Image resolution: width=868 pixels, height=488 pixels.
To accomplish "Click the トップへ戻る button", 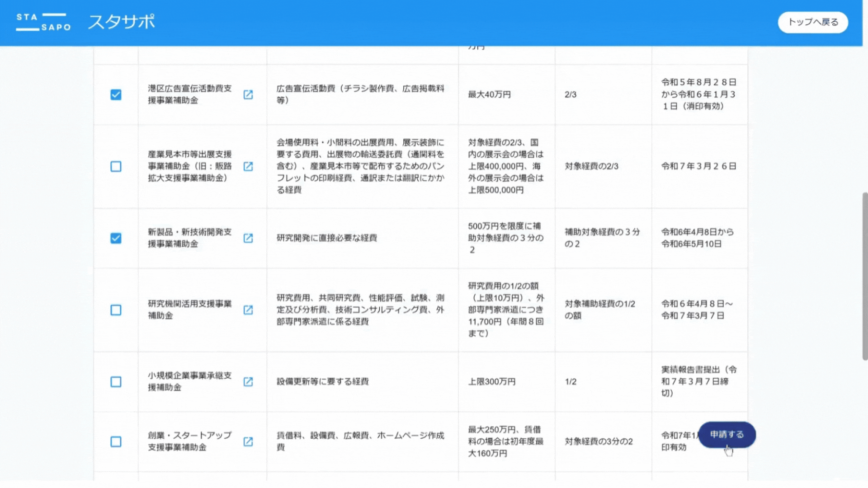I will click(x=812, y=22).
